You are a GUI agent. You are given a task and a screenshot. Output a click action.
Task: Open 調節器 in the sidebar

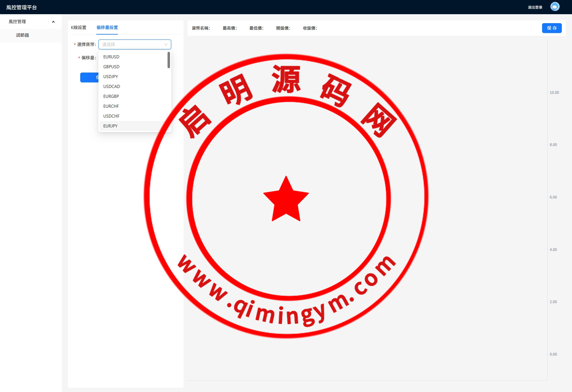[23, 35]
